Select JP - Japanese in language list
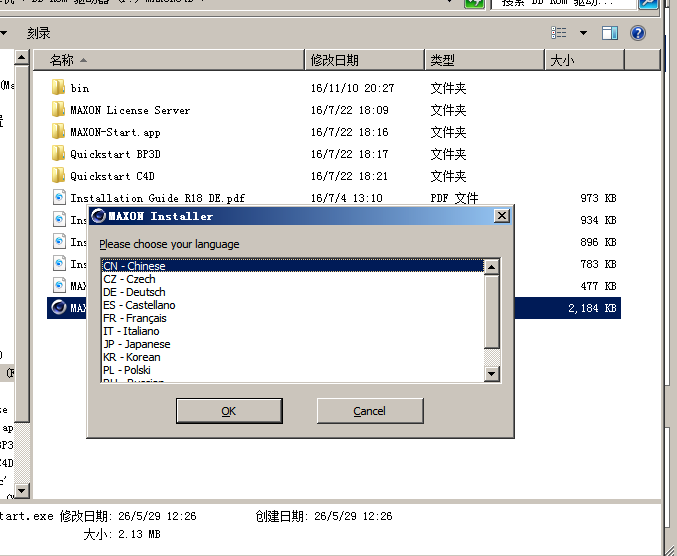This screenshot has width=677, height=556. [x=293, y=344]
